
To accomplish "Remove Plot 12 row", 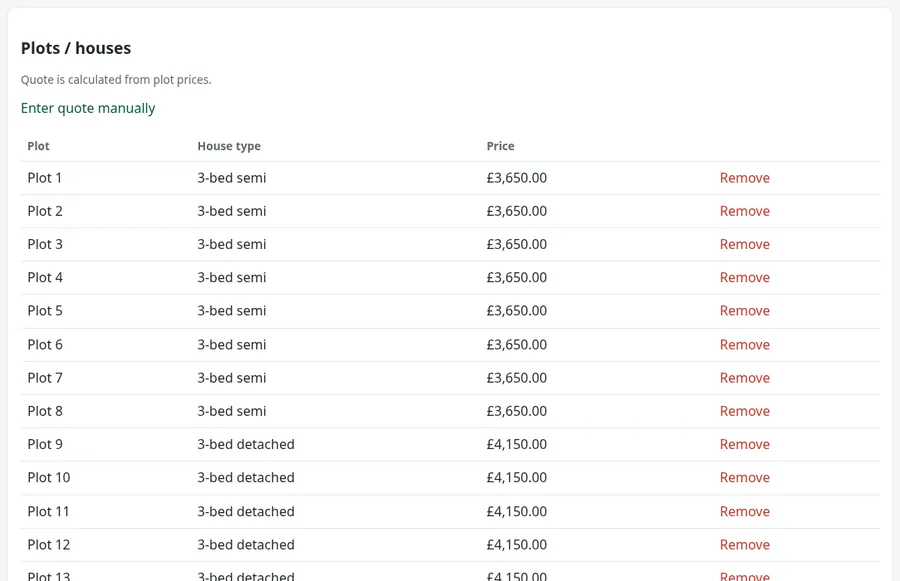I will click(744, 545).
